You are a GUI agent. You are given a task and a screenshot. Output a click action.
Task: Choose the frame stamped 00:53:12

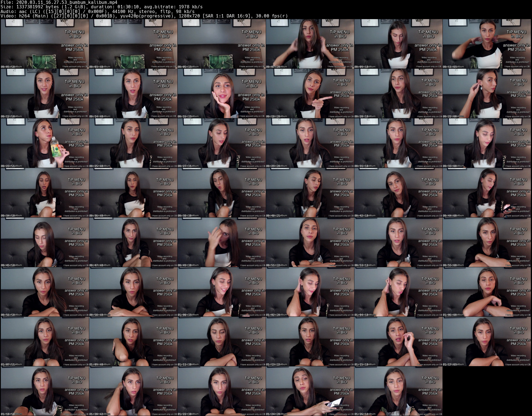[398, 242]
